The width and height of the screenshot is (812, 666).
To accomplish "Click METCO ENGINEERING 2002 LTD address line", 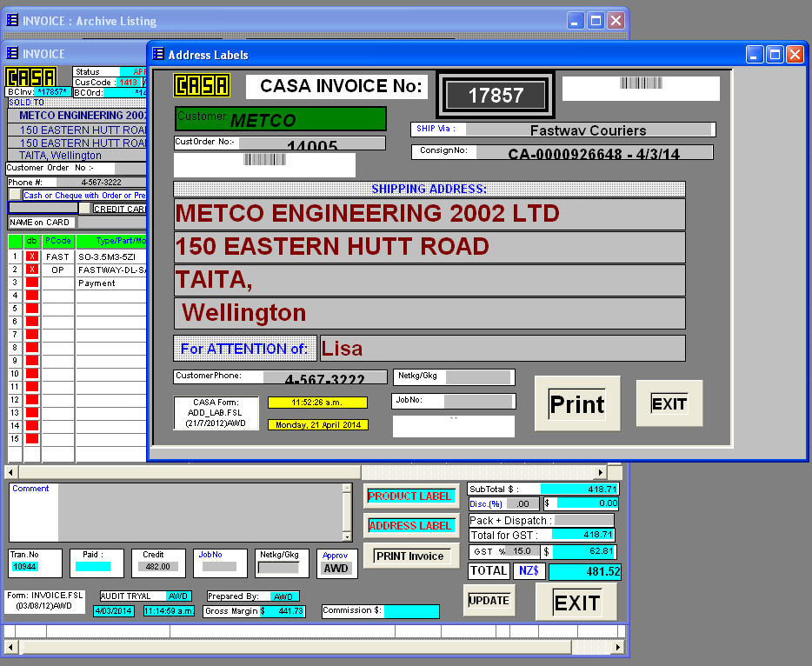I will coord(429,214).
